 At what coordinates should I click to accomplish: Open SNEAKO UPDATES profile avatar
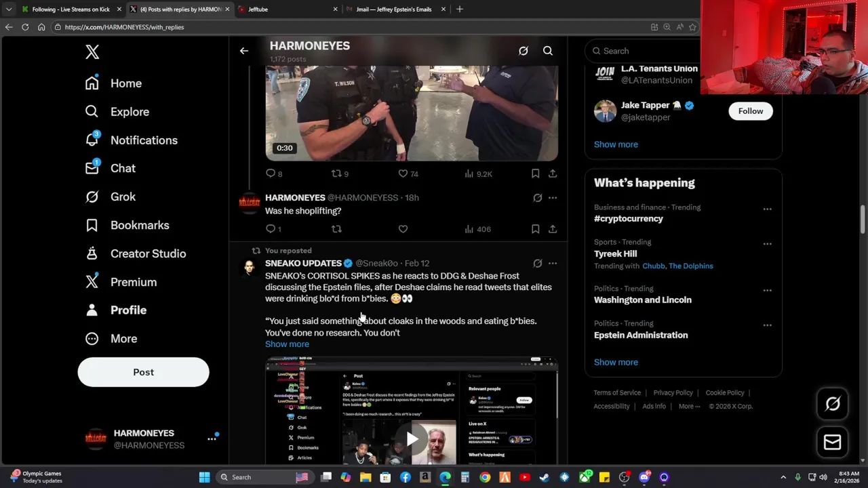(x=250, y=268)
